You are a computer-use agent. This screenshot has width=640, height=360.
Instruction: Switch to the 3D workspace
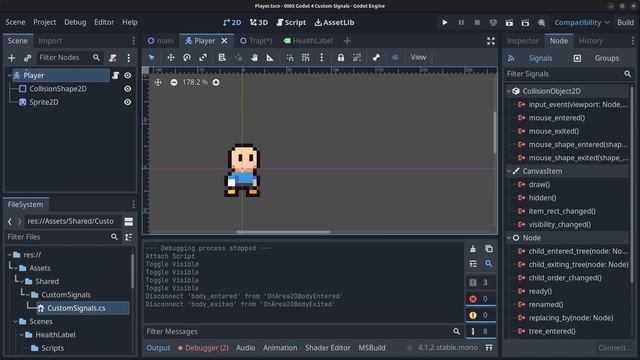point(259,22)
